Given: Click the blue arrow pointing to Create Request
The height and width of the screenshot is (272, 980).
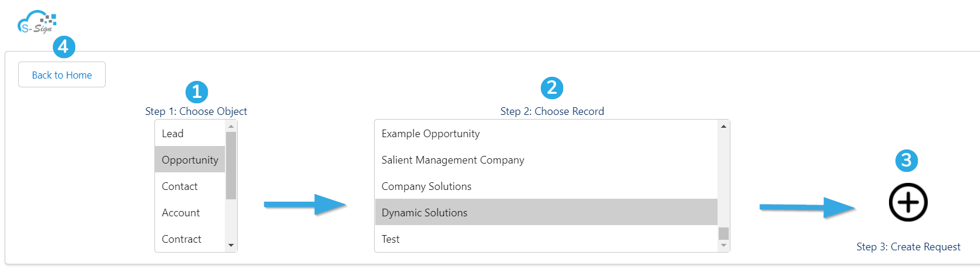Looking at the screenshot, I should coord(807,208).
